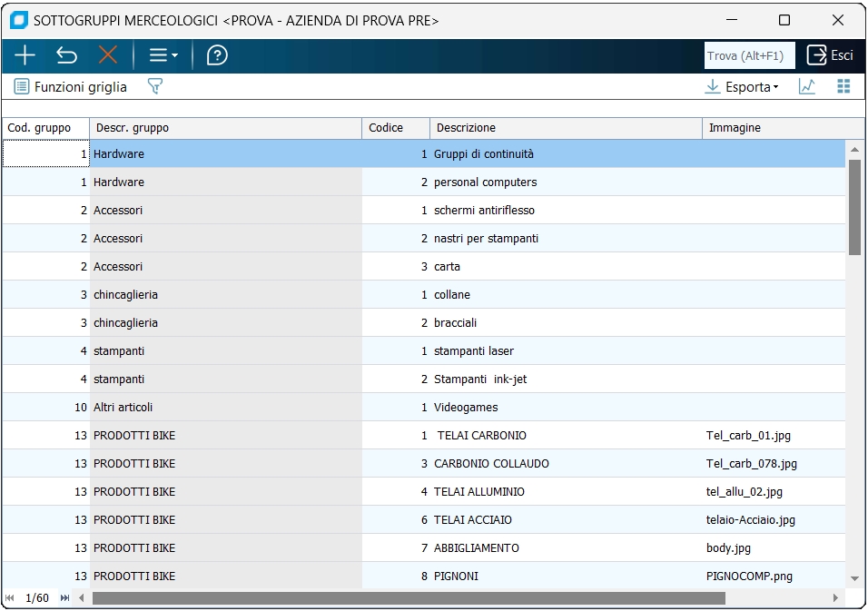This screenshot has height=611, width=868.
Task: Click the vertical scrollbar thumb
Action: click(854, 207)
